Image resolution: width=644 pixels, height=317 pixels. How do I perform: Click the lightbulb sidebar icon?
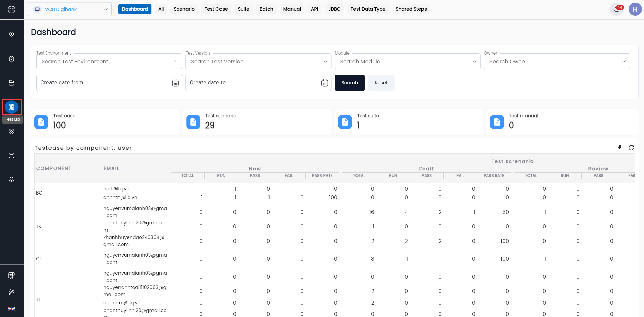[x=12, y=34]
